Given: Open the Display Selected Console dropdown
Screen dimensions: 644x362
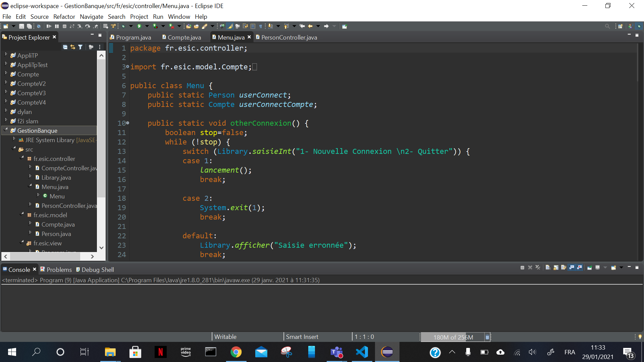Looking at the screenshot, I should [606, 267].
